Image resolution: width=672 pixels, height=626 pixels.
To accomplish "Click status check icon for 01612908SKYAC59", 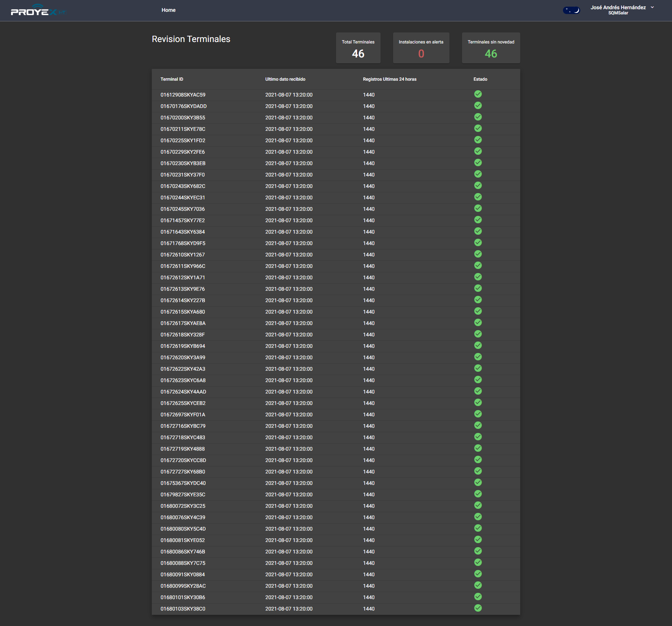I will pos(478,94).
